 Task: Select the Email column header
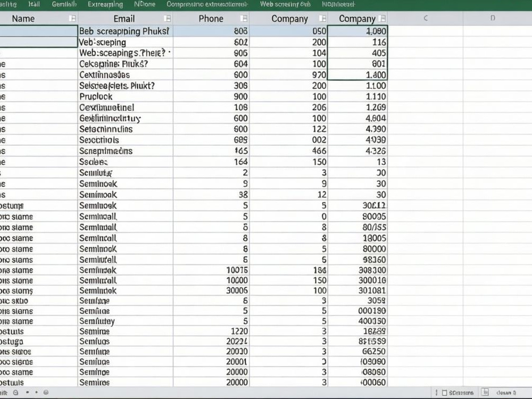point(126,18)
